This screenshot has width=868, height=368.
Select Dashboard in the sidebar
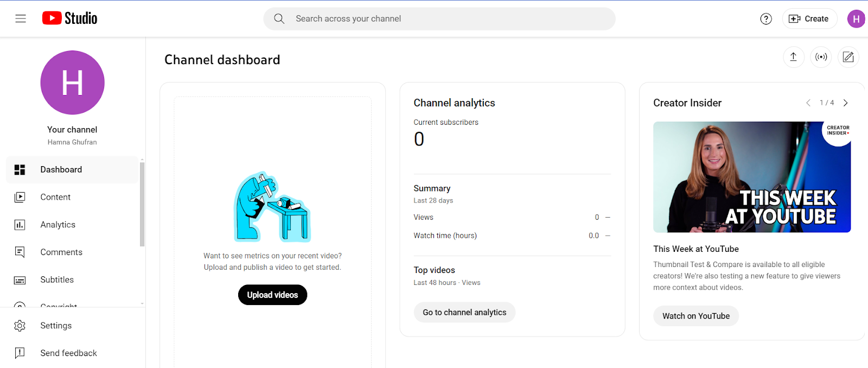click(x=72, y=169)
